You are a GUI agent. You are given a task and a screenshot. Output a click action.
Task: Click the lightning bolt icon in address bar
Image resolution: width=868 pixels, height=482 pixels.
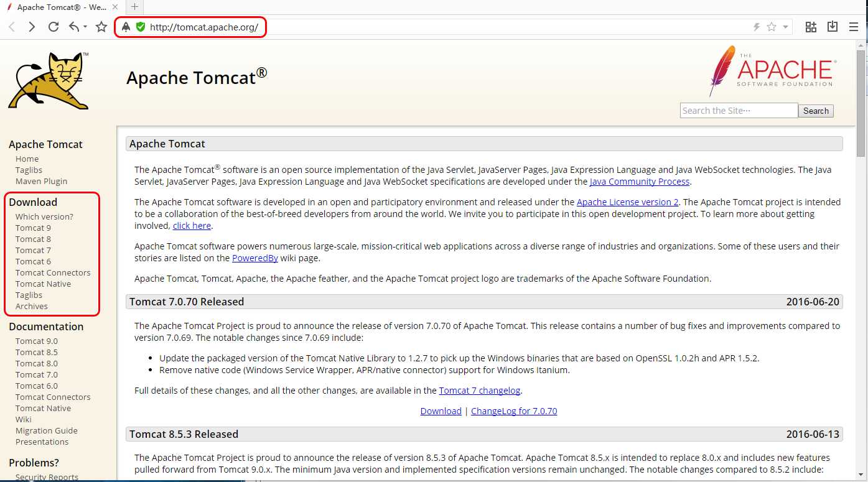coord(757,27)
